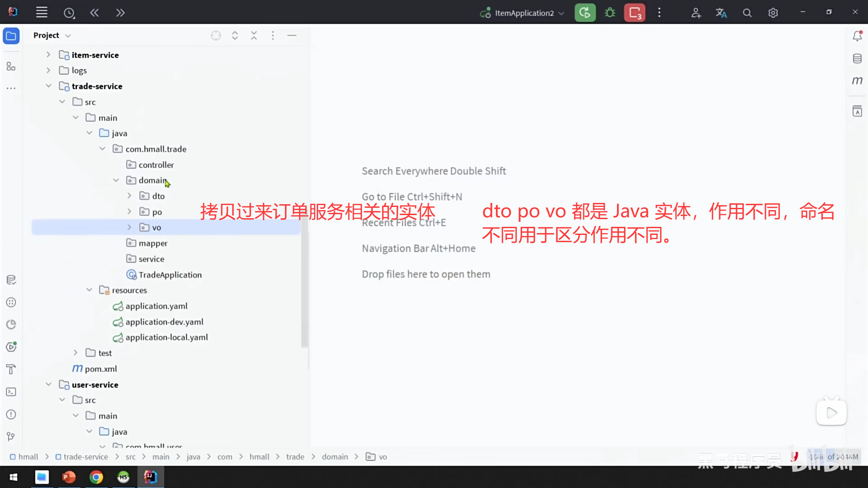This screenshot has height=488, width=868.
Task: Open Recent Files with the clock icon
Action: click(x=69, y=12)
